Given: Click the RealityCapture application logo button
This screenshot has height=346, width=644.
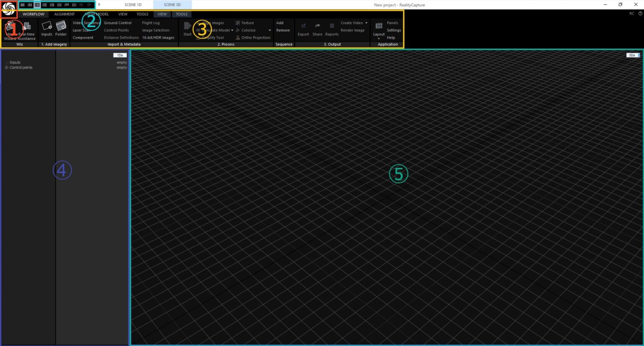Looking at the screenshot, I should pos(8,8).
